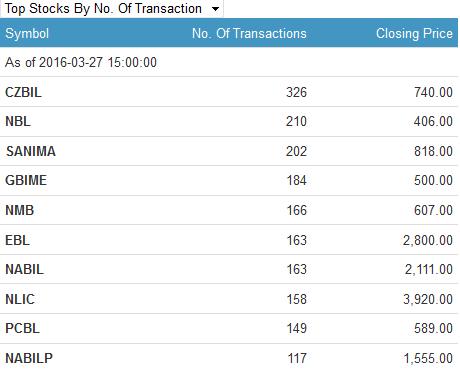
Task: Click the dropdown arrow beside Top Stocks
Action: [216, 9]
